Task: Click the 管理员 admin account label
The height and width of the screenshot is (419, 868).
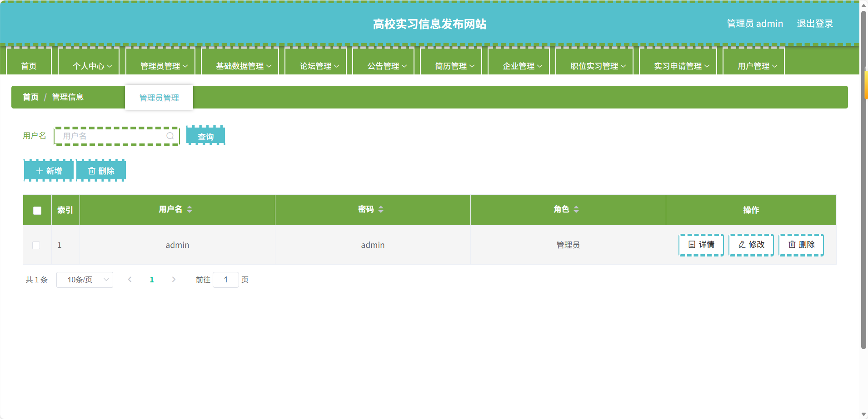Action: coord(755,24)
